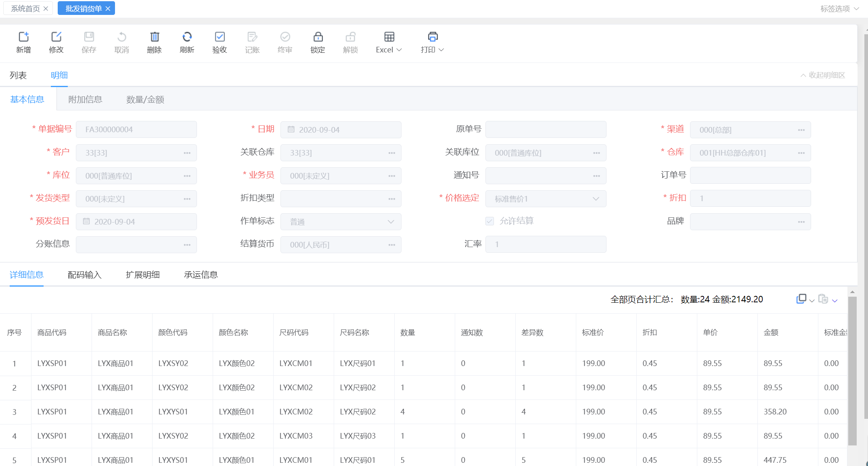
Task: Open 品牌 lookup ellipsis button
Action: click(801, 222)
